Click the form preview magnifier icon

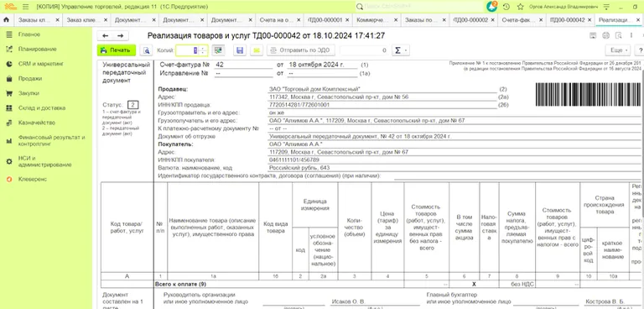click(618, 36)
